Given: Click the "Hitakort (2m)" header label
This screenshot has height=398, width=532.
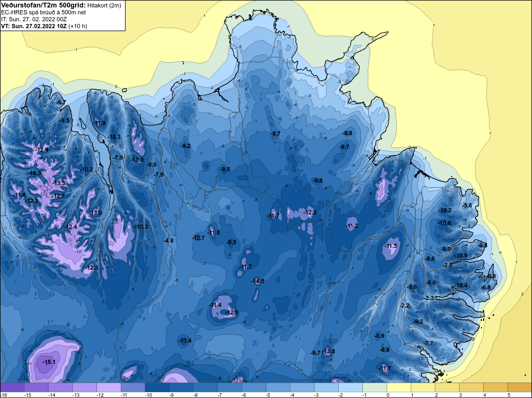Looking at the screenshot, I should [x=104, y=5].
